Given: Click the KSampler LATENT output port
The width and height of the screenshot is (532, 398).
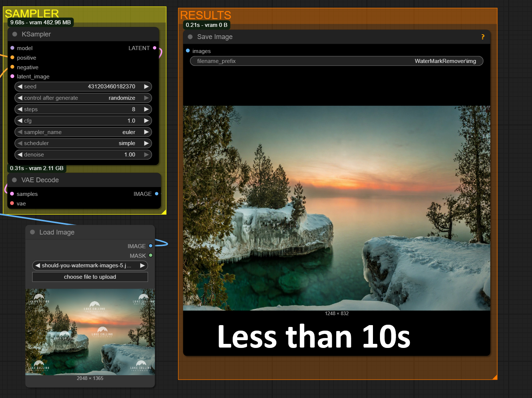Looking at the screenshot, I should tap(155, 48).
